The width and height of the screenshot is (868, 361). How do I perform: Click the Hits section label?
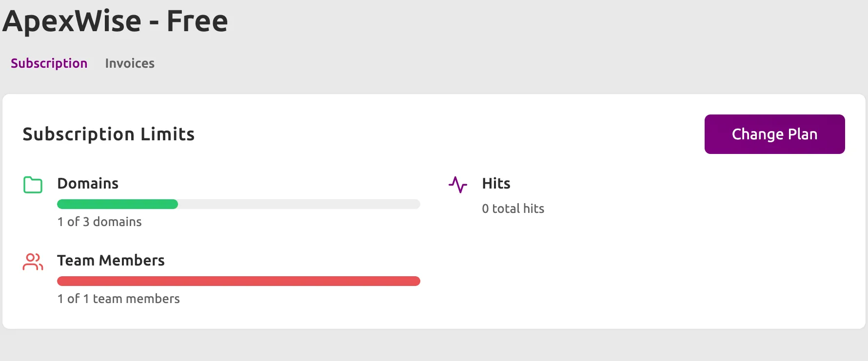[x=496, y=183]
